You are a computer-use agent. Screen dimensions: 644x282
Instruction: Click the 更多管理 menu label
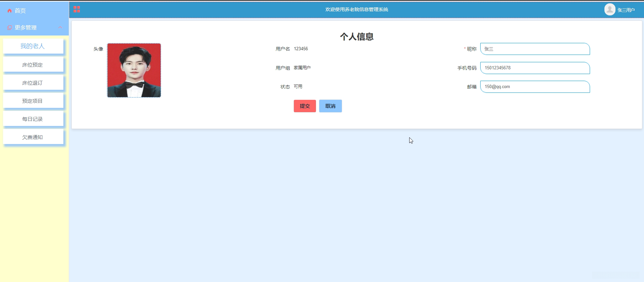pos(25,27)
